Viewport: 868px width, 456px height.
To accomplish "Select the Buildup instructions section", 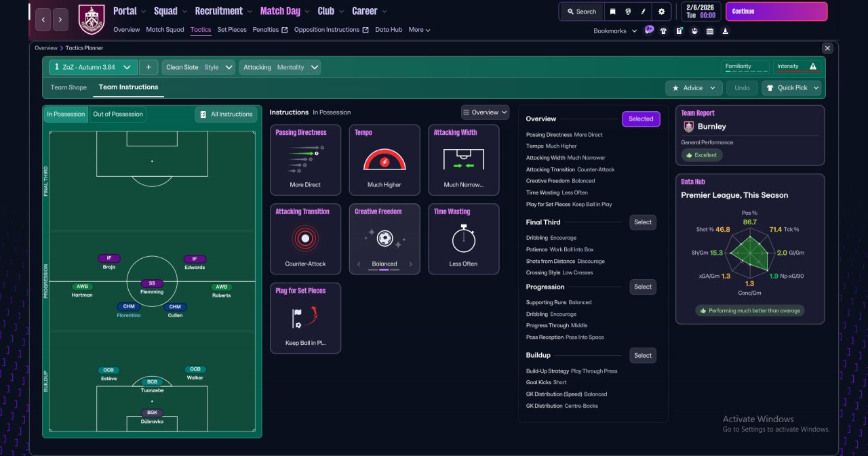I will coord(643,355).
